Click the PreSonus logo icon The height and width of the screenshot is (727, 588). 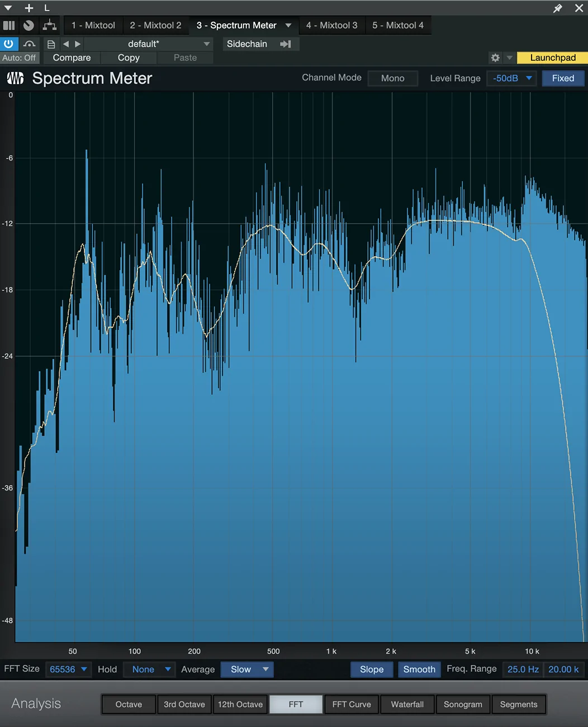(15, 78)
